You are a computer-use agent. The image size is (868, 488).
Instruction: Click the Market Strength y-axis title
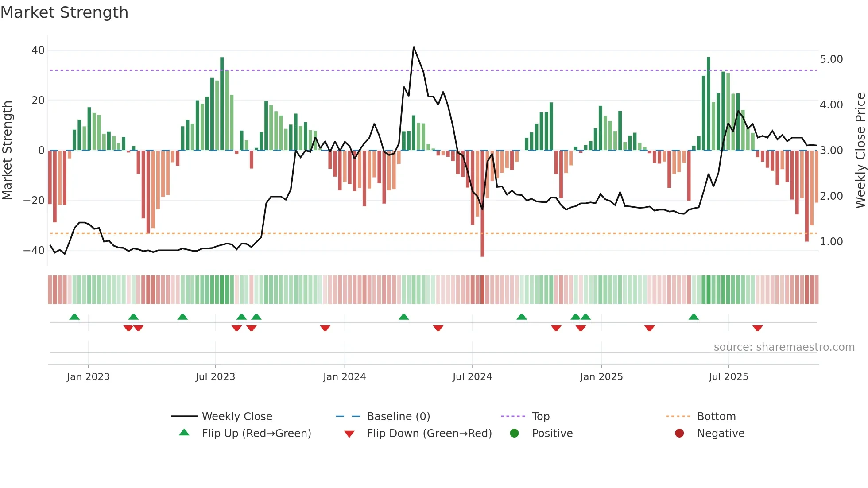(8, 151)
